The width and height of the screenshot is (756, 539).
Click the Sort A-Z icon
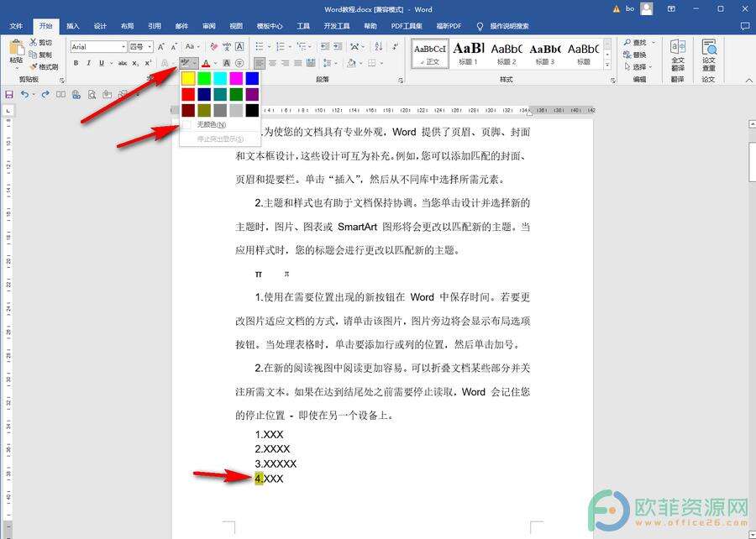379,47
